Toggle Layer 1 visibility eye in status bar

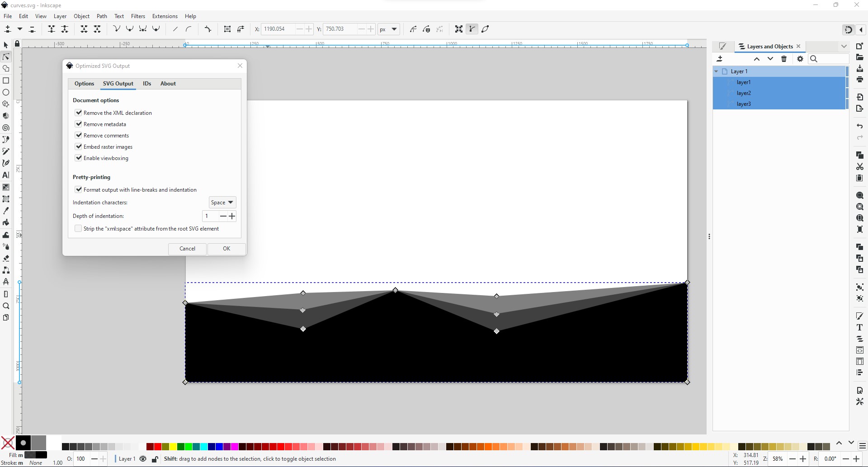[x=143, y=459]
